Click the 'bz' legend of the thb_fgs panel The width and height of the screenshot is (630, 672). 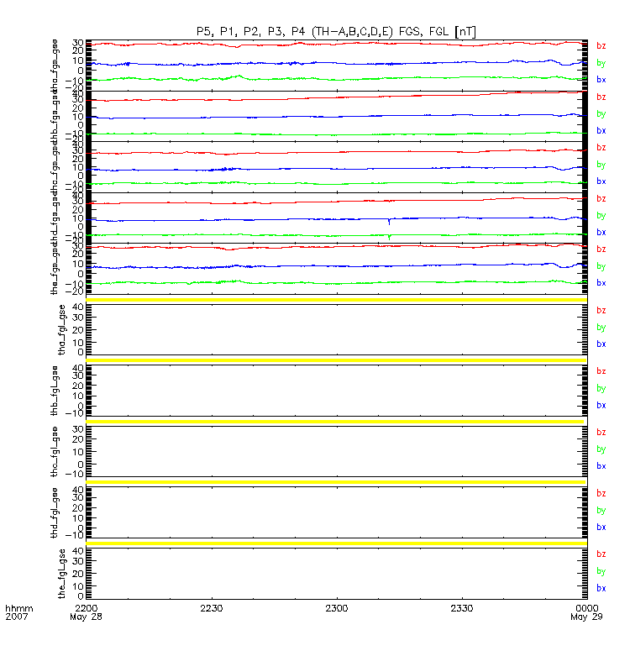tap(601, 97)
